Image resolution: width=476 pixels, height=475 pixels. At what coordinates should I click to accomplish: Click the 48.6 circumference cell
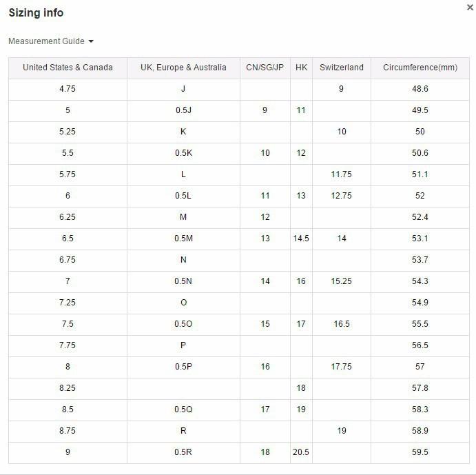[x=420, y=89]
